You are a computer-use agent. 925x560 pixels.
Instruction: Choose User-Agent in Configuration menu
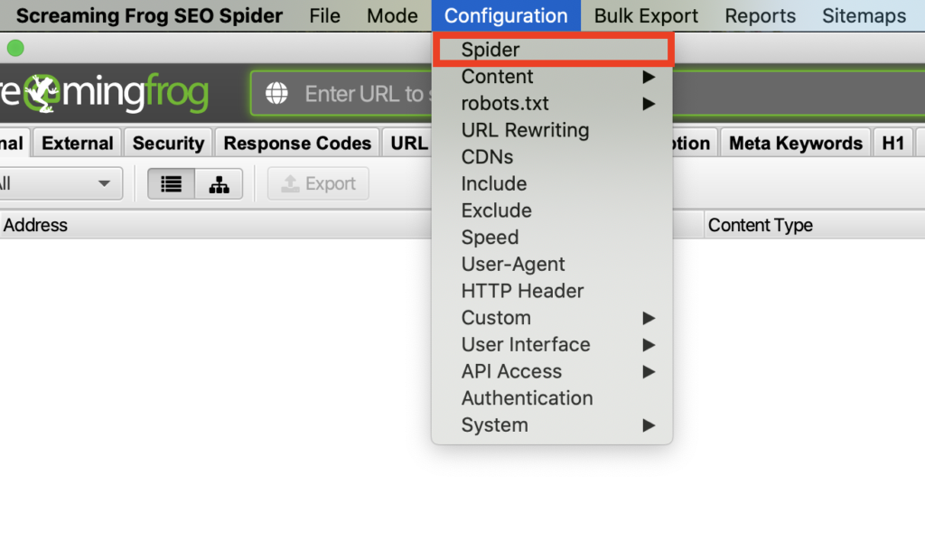click(513, 265)
